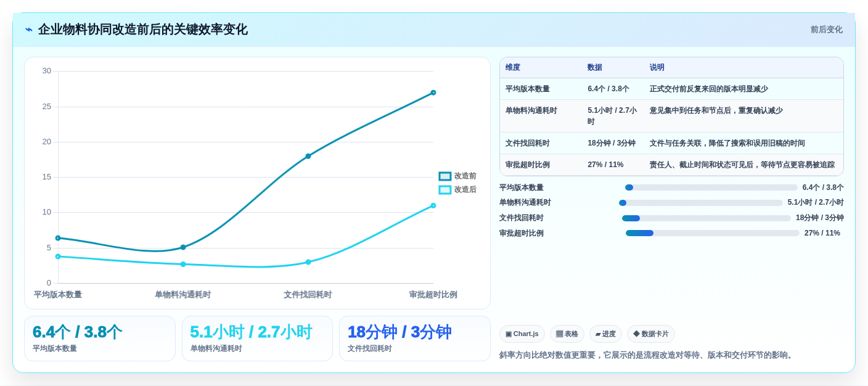The image size is (868, 386).
Task: Click 改造前 data point at 文件找回耗时
Action: (308, 156)
